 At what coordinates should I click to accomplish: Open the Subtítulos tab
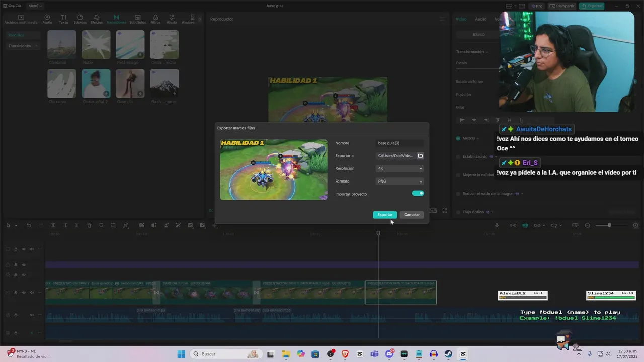[138, 19]
